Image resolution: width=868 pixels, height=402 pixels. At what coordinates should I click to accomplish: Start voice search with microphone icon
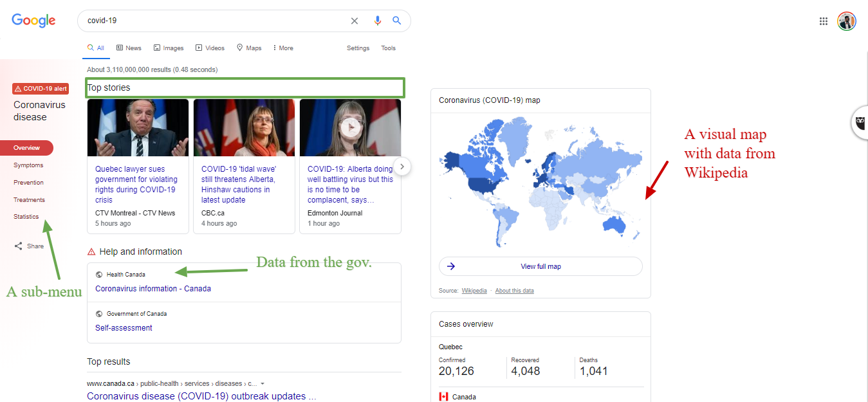pos(378,21)
